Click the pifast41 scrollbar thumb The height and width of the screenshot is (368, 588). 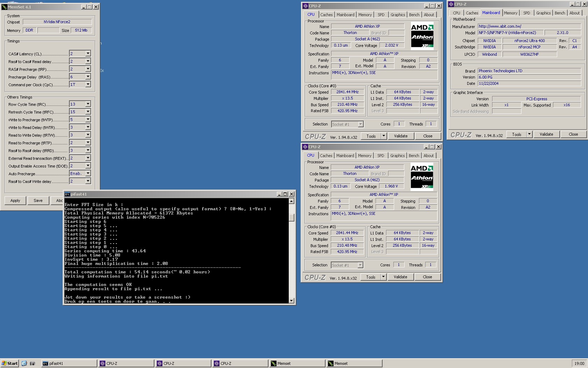(x=291, y=217)
